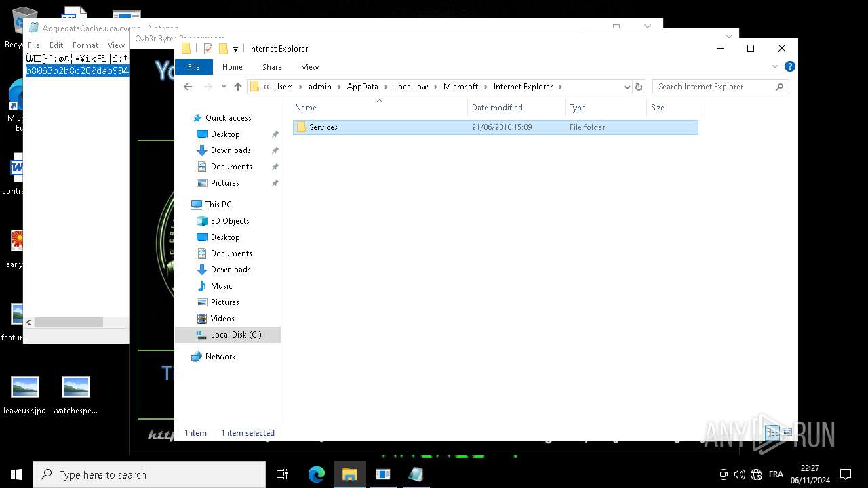Click the LocalLow breadcrumb segment
Viewport: 868px width, 488px height.
click(412, 87)
